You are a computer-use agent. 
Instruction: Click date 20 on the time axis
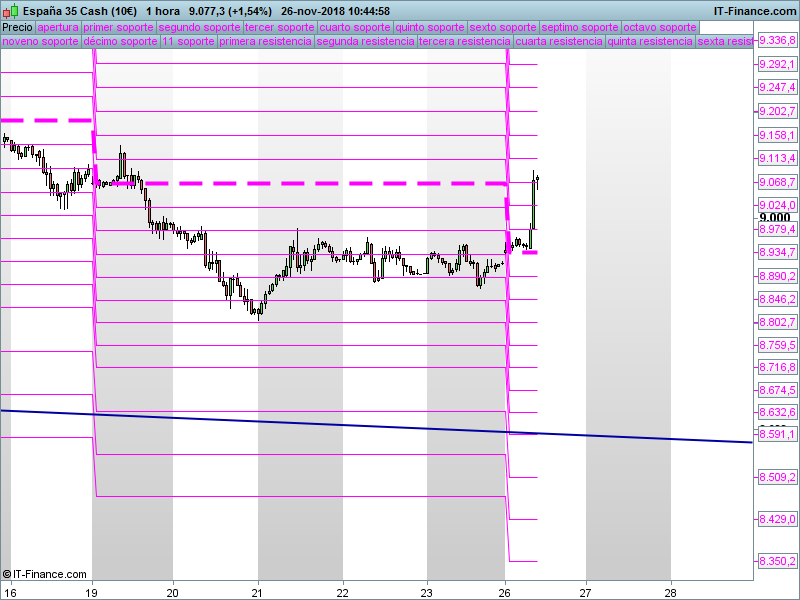[173, 593]
